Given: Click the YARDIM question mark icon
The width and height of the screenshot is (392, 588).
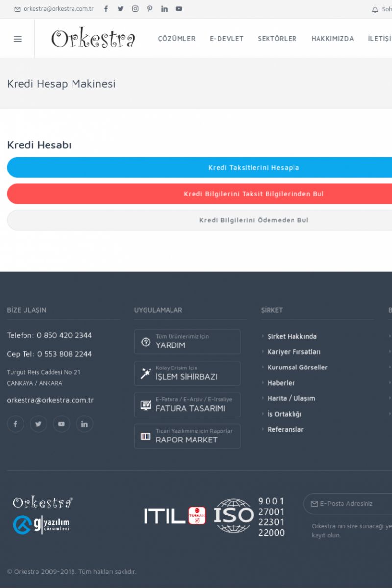Looking at the screenshot, I should (146, 342).
